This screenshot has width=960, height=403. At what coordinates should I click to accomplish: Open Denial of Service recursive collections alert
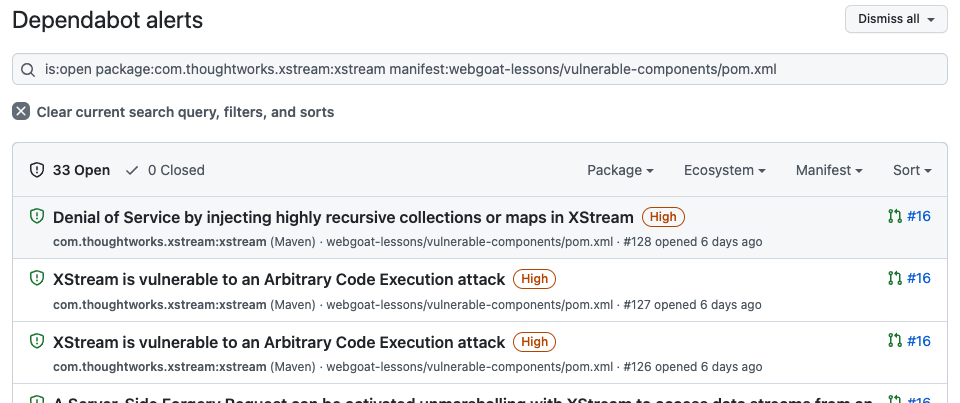click(343, 217)
